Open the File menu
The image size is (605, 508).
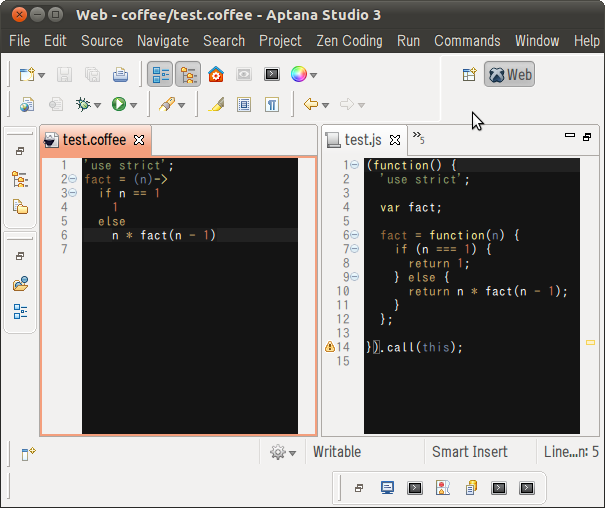(x=19, y=41)
